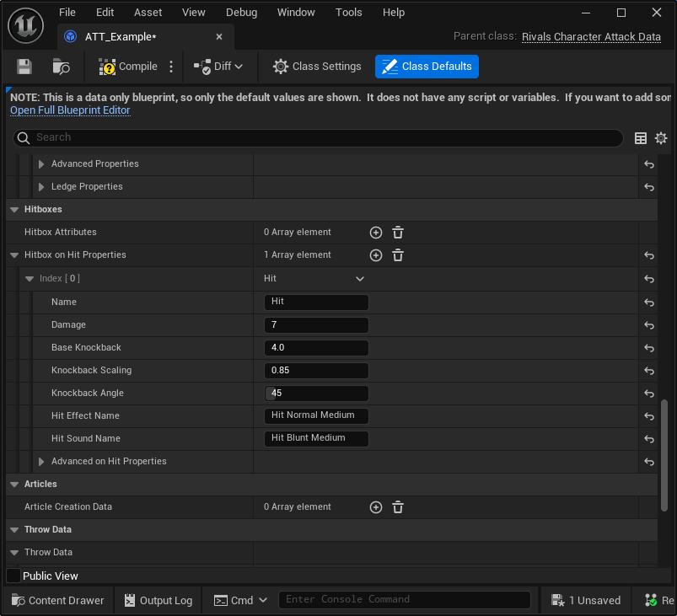
Task: Enable the Public View checkbox
Action: point(13,576)
